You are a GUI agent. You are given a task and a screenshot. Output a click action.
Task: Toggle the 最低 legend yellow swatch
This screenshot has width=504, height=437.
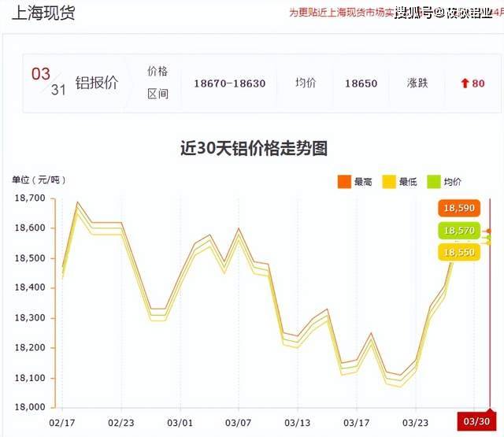point(389,182)
